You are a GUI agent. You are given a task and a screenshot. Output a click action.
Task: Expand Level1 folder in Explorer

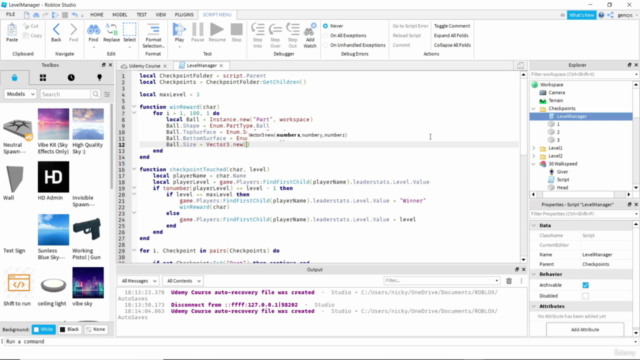pyautogui.click(x=534, y=148)
